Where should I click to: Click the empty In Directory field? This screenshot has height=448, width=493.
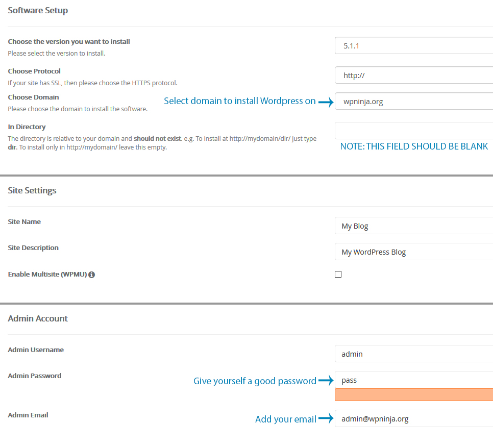point(413,131)
